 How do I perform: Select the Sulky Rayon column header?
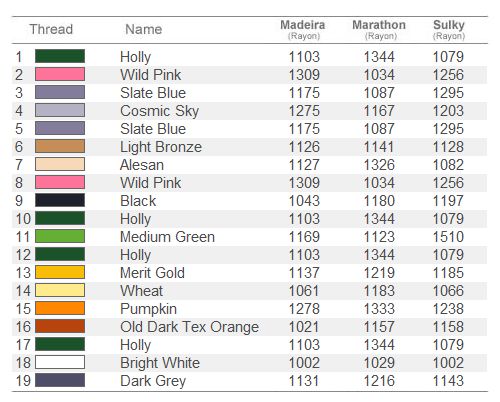pos(449,30)
